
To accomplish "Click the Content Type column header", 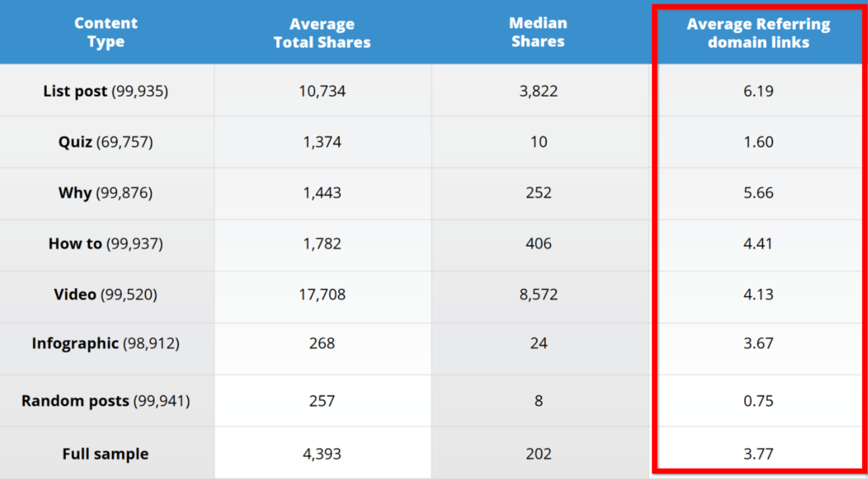I will click(x=106, y=33).
